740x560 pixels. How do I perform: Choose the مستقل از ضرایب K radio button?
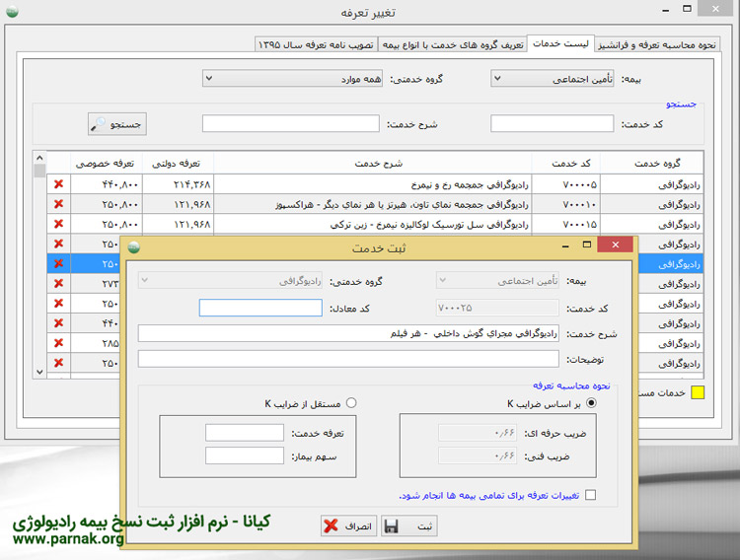tap(350, 403)
